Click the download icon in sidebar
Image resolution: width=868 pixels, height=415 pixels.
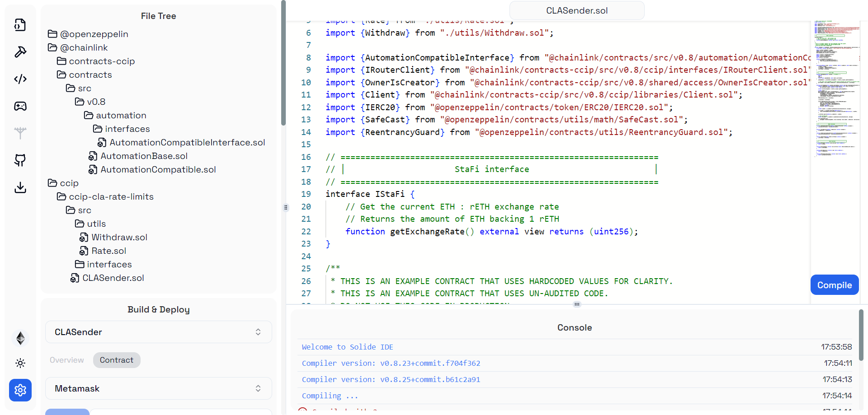point(20,187)
